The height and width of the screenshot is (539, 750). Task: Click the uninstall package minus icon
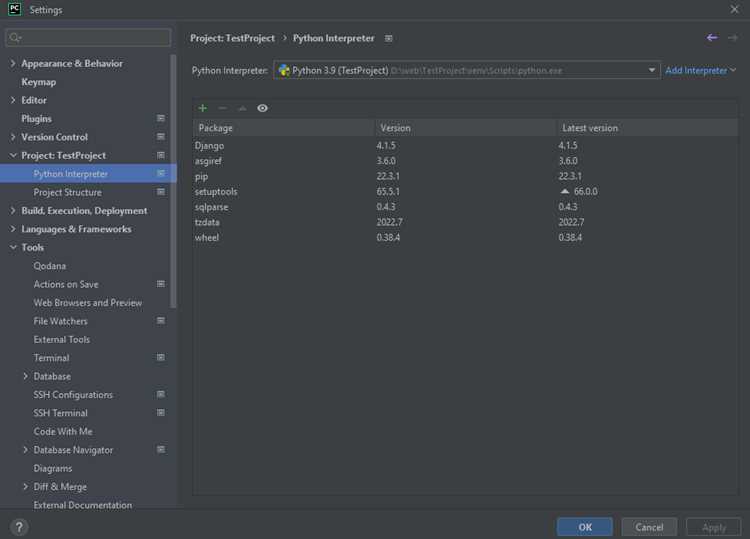pyautogui.click(x=222, y=108)
